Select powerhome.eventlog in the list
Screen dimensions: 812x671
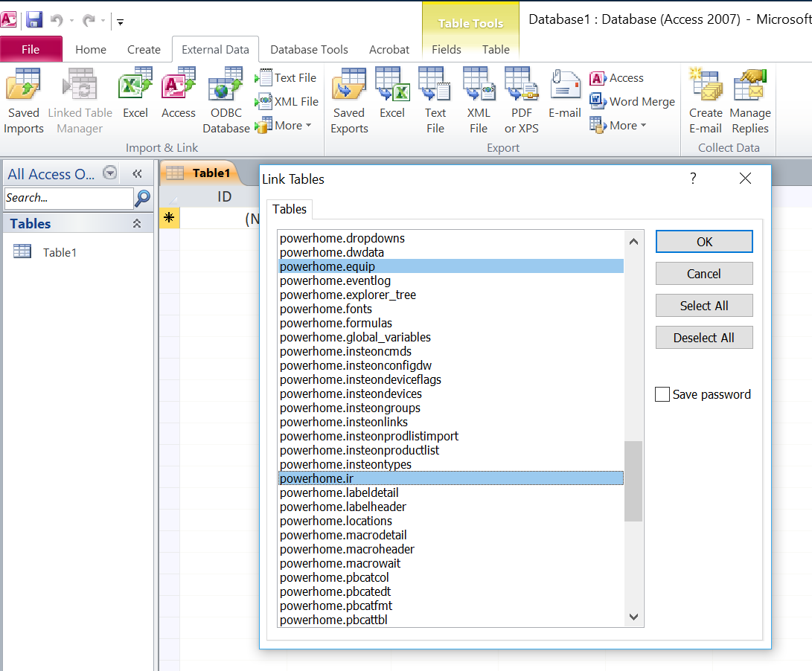(x=450, y=280)
